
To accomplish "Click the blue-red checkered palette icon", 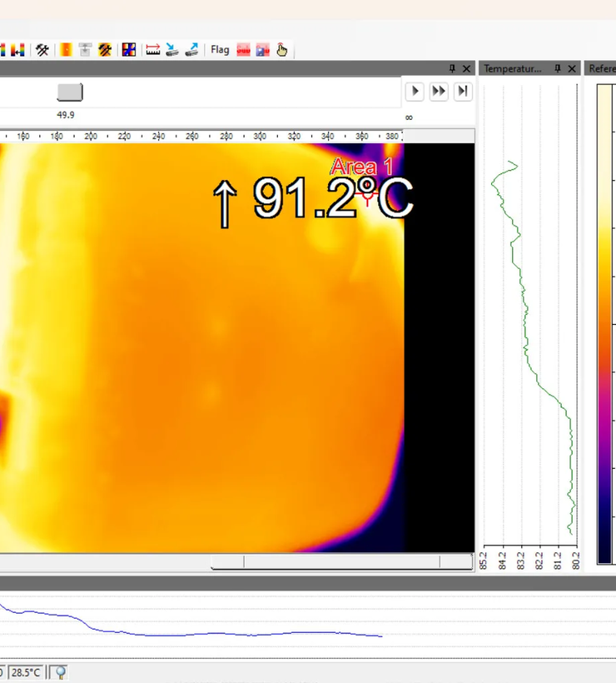I will [129, 50].
